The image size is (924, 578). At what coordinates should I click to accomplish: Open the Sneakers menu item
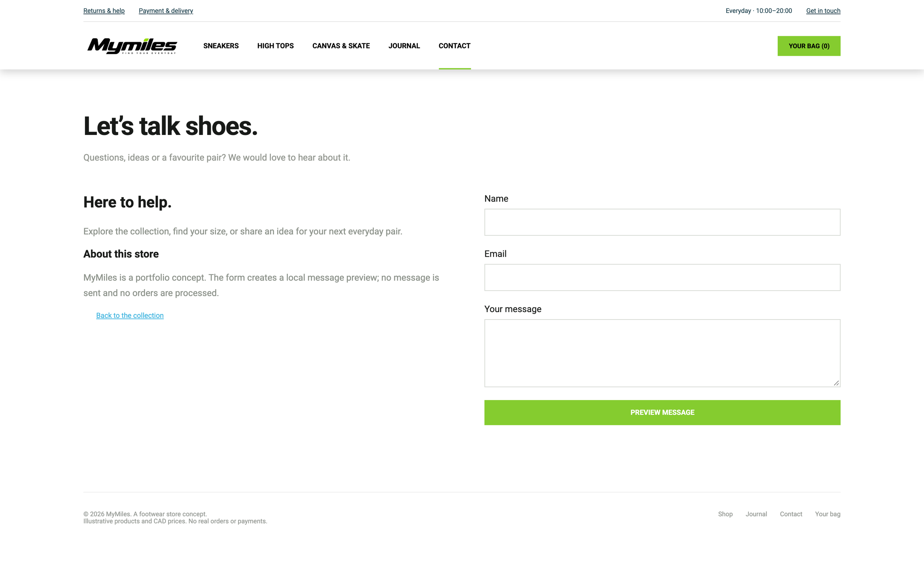click(x=221, y=46)
